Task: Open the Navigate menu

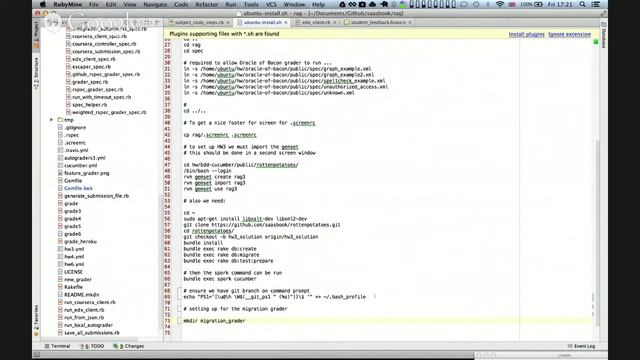Action: (x=155, y=4)
